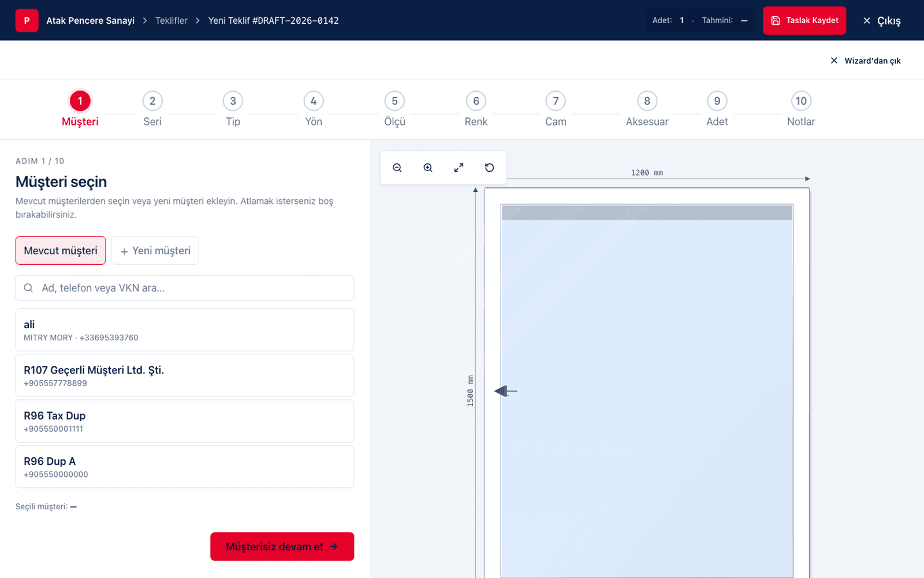
Task: Exit using the Çıkış button
Action: pos(882,21)
